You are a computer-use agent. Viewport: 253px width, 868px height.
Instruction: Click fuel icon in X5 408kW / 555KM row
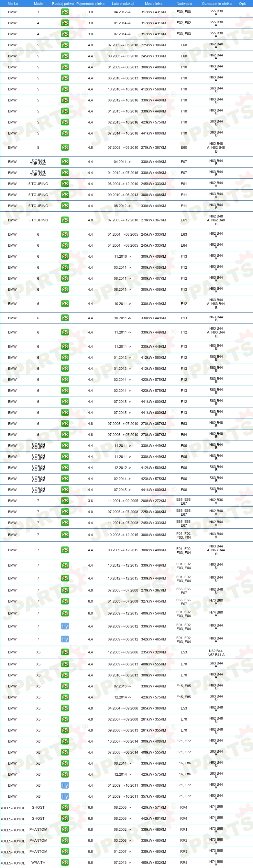click(x=65, y=664)
